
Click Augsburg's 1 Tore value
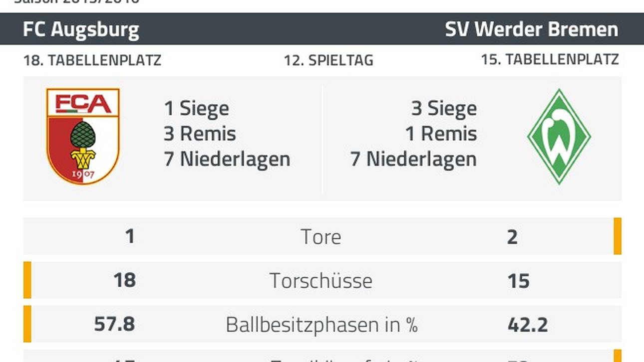pos(130,236)
